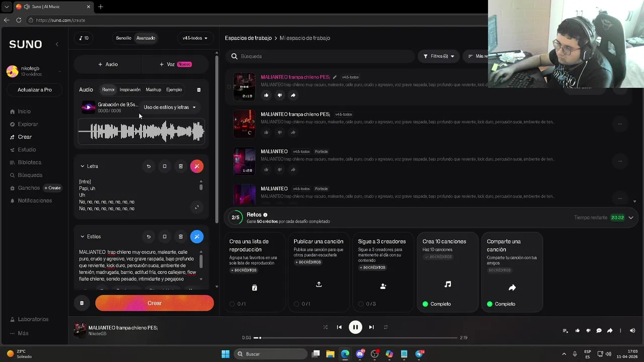The image size is (644, 362).
Task: Open the 1:28 MALIANTEO song cover
Action: [x=244, y=161]
